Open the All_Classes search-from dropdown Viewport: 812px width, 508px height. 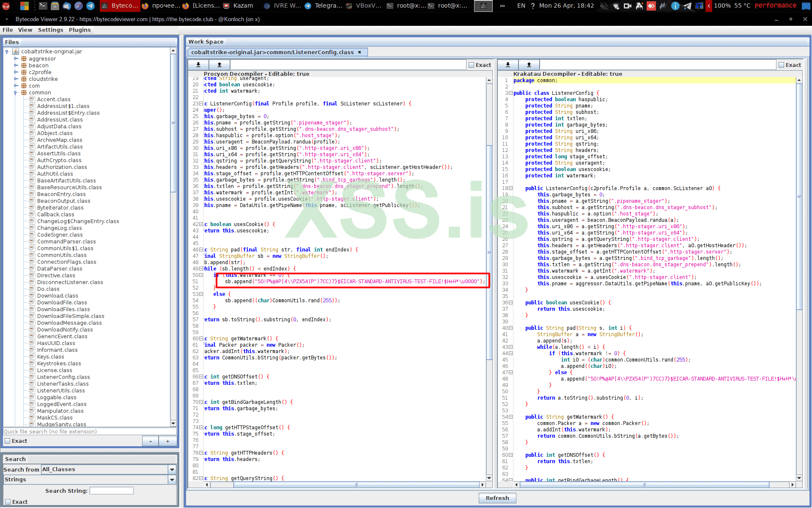tap(172, 469)
